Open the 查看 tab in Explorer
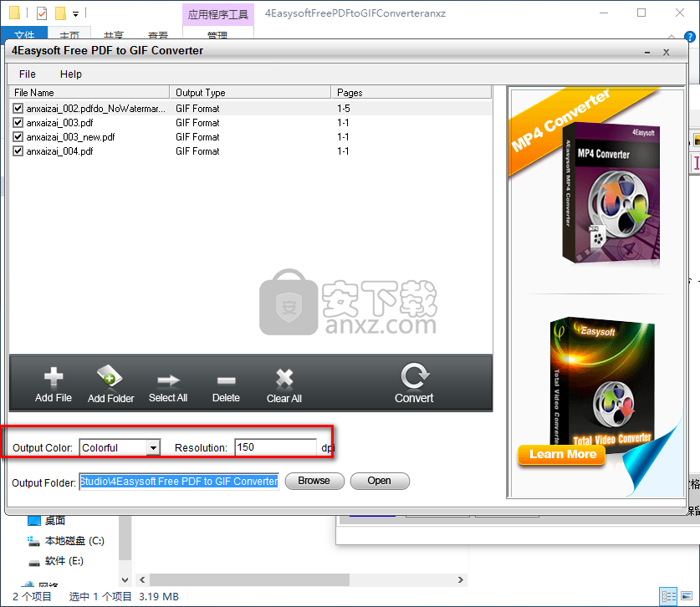Image resolution: width=700 pixels, height=607 pixels. 158,33
